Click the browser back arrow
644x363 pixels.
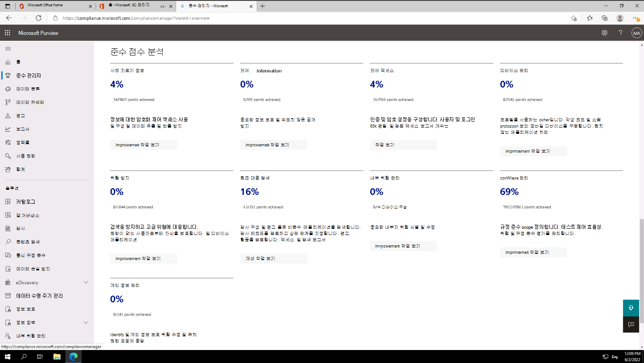pyautogui.click(x=9, y=18)
